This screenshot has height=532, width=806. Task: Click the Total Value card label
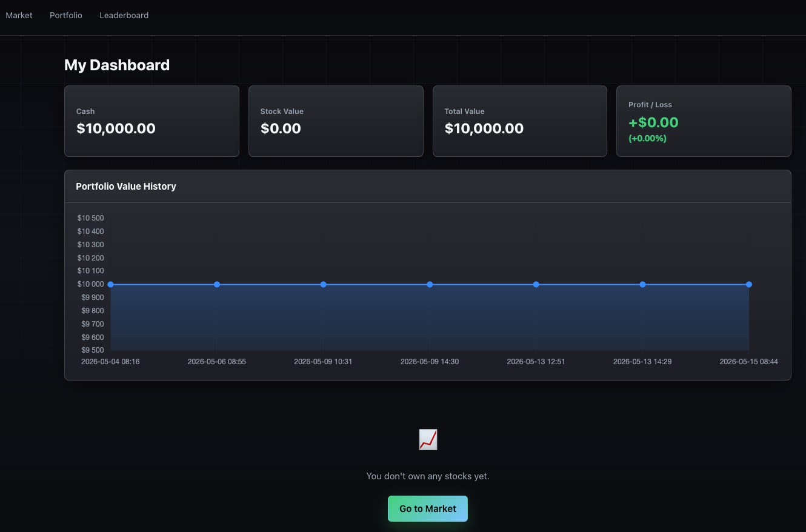(x=464, y=111)
